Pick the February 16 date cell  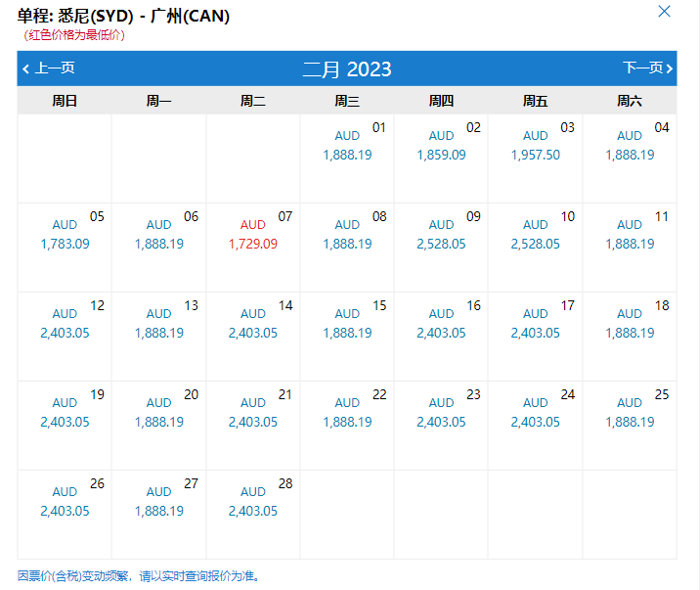(x=441, y=336)
